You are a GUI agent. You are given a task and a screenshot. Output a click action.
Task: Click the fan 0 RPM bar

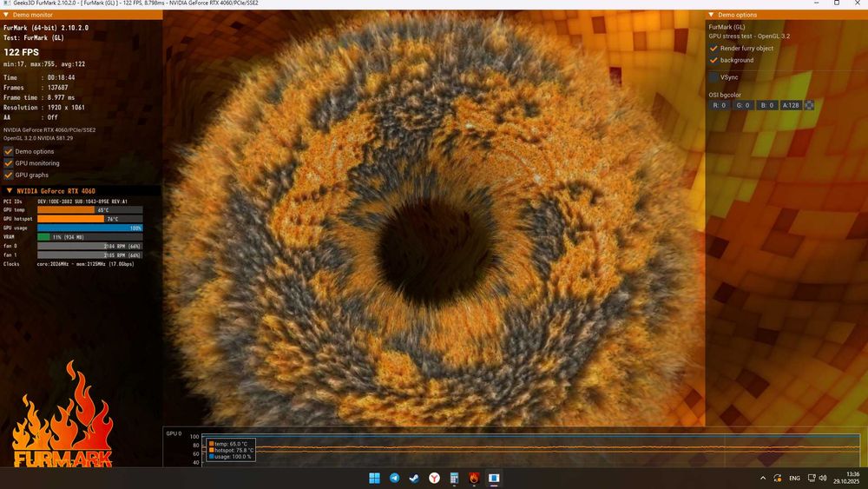[x=89, y=246]
